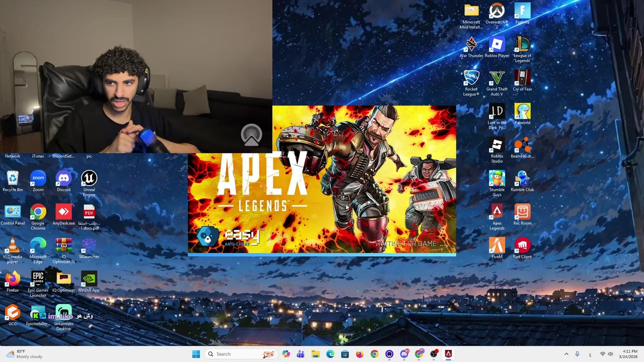644x362 pixels.
Task: Select the BeamNG.drive desktop icon
Action: pos(522,148)
